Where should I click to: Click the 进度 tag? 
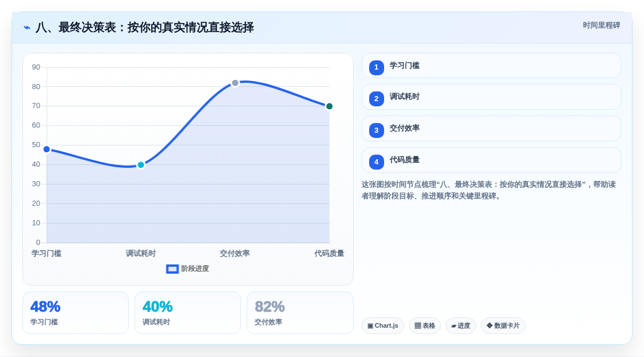click(x=461, y=326)
